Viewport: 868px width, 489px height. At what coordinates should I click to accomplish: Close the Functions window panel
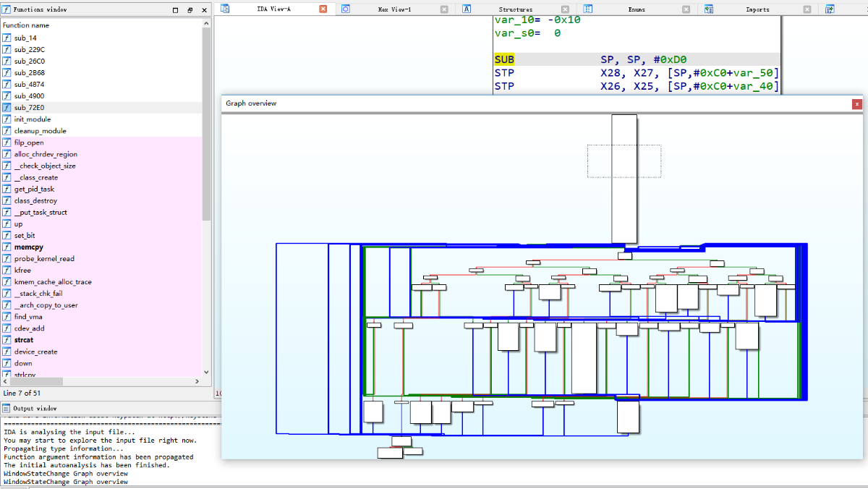[203, 10]
